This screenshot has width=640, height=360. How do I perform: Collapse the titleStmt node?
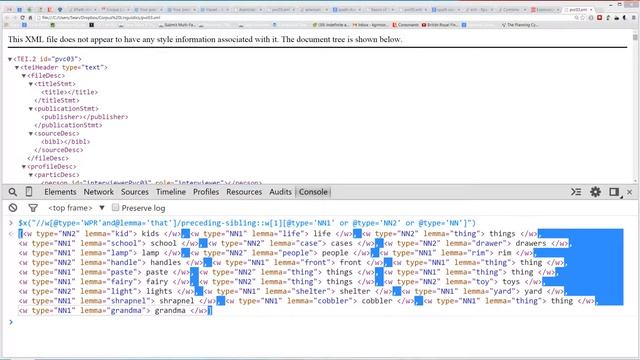click(31, 84)
